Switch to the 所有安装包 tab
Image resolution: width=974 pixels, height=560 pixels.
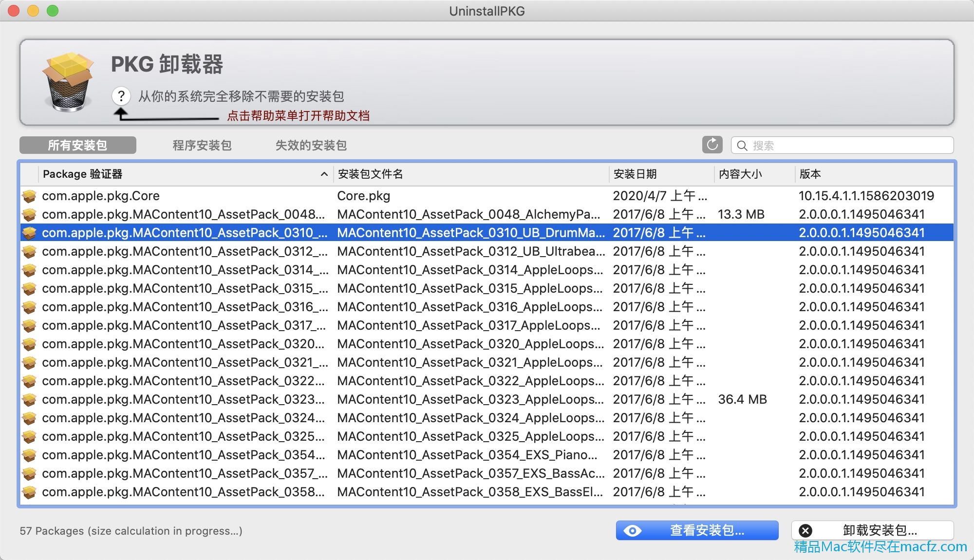coord(78,145)
